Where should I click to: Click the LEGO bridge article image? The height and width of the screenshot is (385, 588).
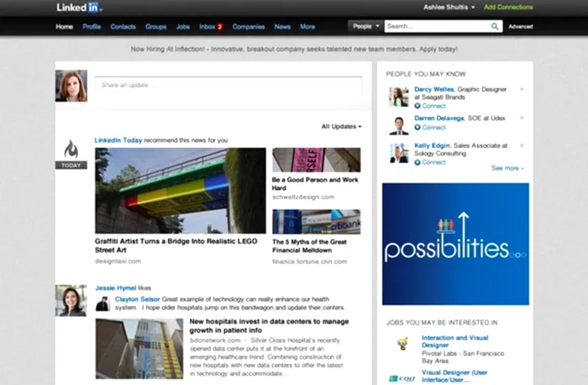click(x=181, y=191)
